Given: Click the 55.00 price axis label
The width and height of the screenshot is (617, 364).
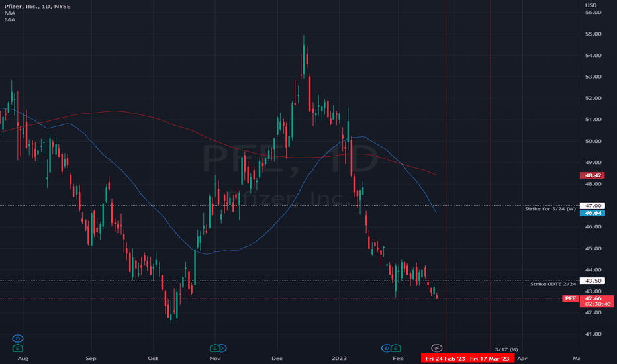Looking at the screenshot, I should 593,34.
